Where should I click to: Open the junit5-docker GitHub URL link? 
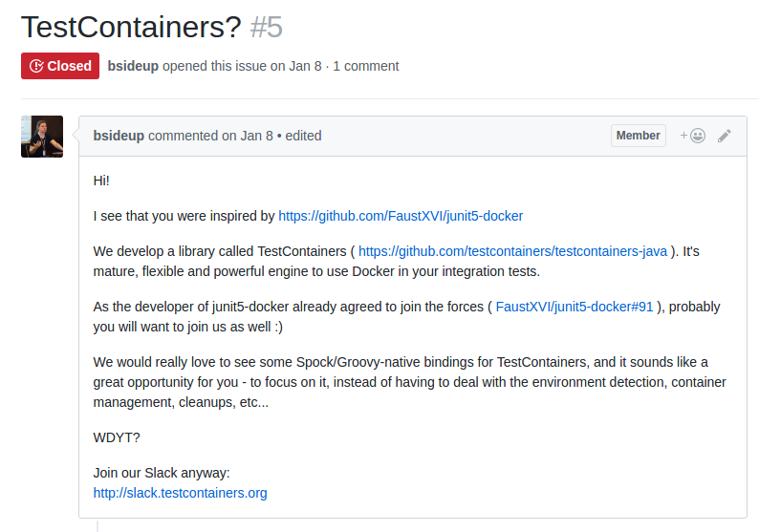pos(401,216)
